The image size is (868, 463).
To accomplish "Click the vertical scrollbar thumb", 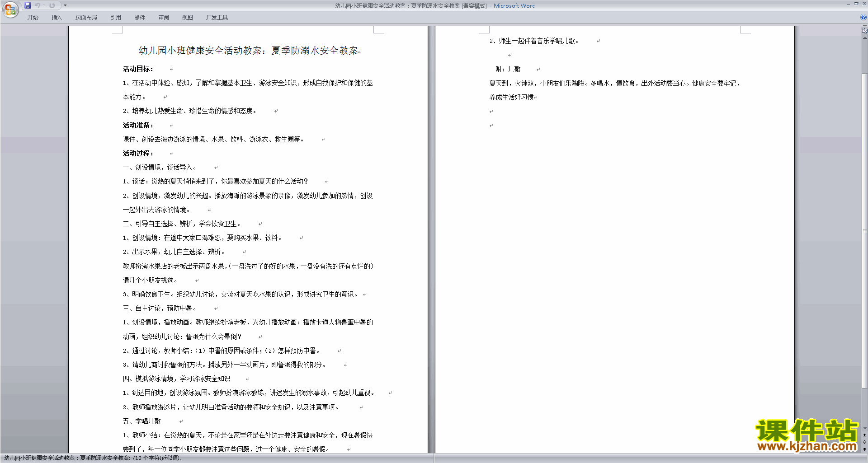I will [x=864, y=230].
